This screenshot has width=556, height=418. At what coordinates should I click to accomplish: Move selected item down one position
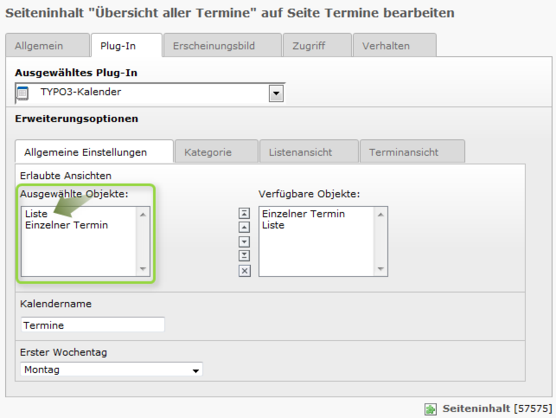244,241
